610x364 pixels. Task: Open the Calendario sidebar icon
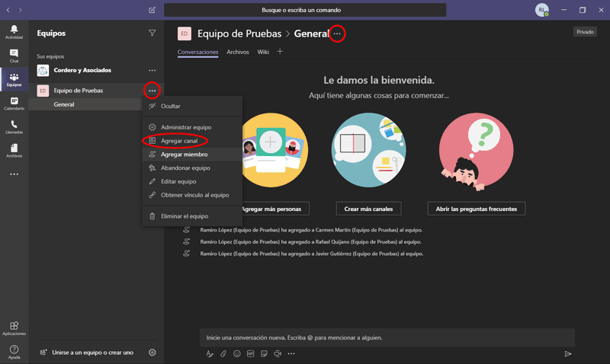(14, 104)
